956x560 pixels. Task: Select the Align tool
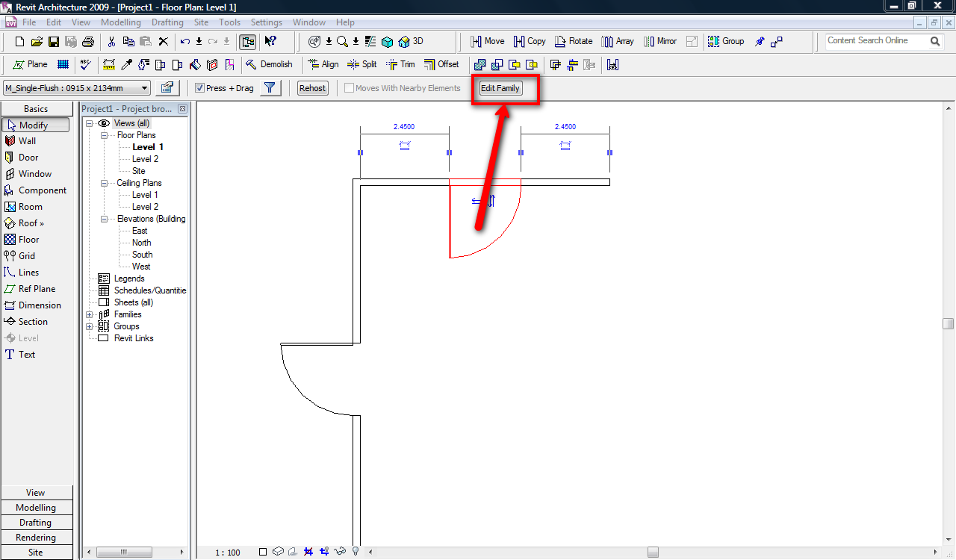coord(322,65)
